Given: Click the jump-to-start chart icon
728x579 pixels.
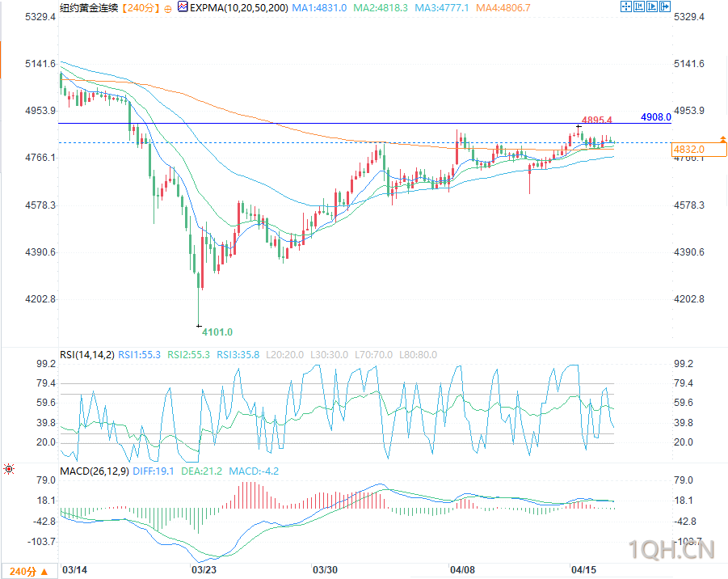Looking at the screenshot, I should point(639,6).
